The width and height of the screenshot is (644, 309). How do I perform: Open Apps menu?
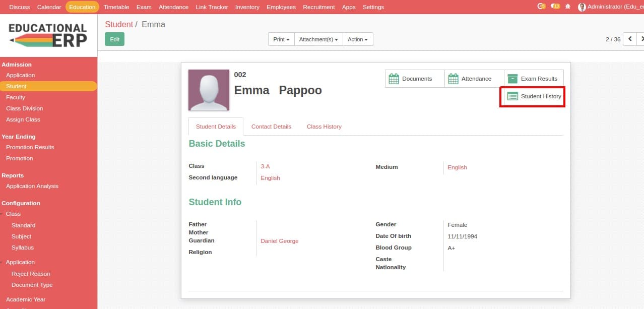[x=349, y=7]
